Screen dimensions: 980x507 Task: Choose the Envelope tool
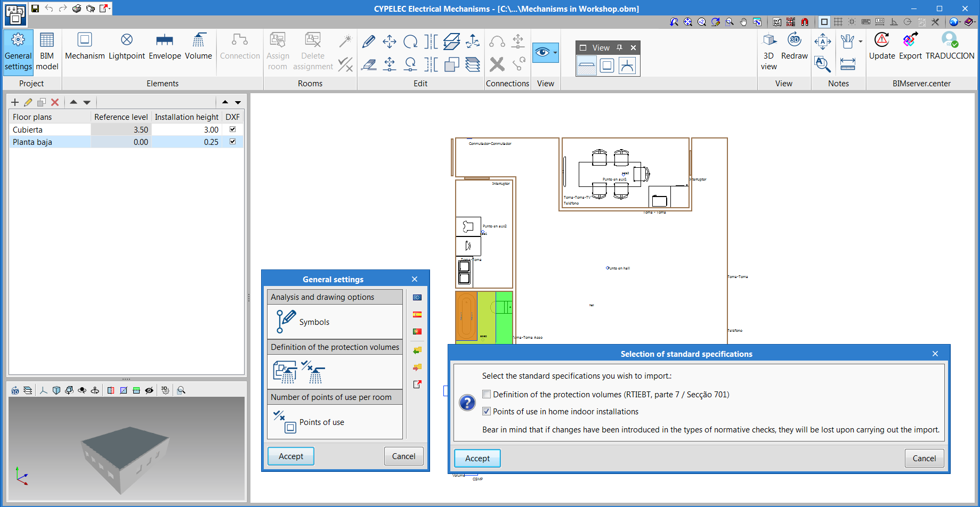click(x=165, y=46)
